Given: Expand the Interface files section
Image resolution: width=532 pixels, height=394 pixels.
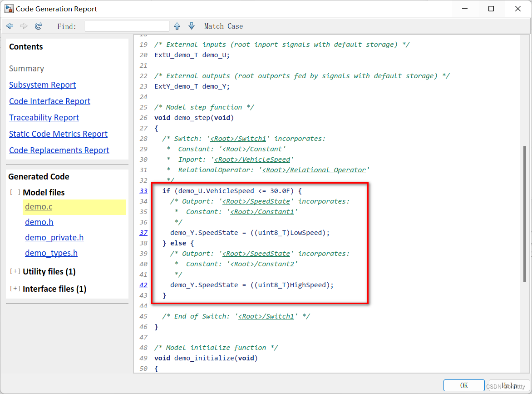Looking at the screenshot, I should [15, 289].
